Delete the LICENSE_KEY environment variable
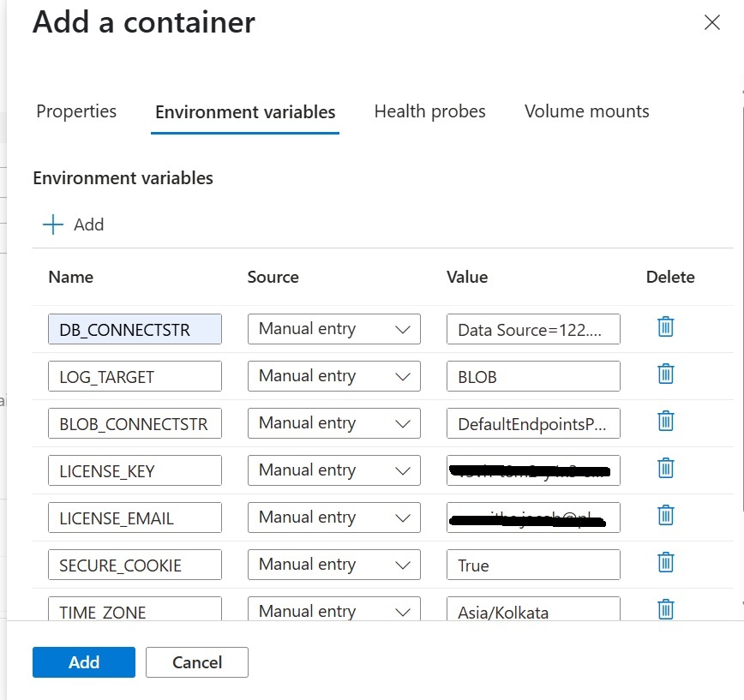Screen dimensions: 744x700 (665, 468)
